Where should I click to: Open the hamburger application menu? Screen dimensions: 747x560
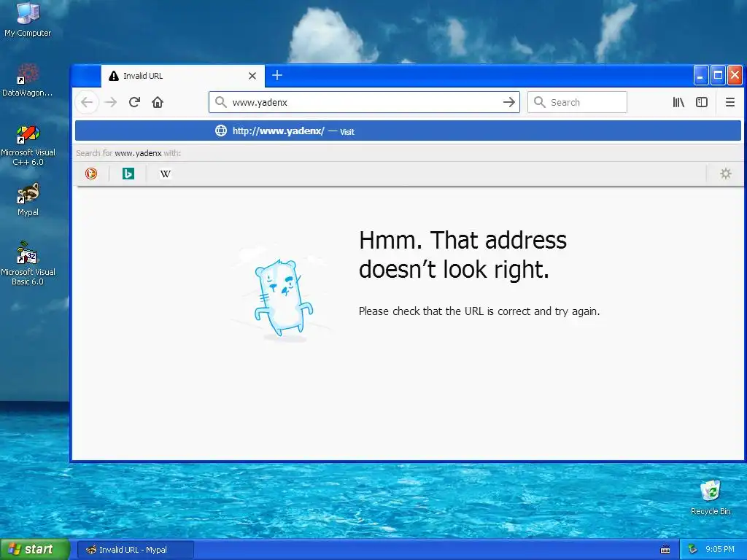(729, 102)
